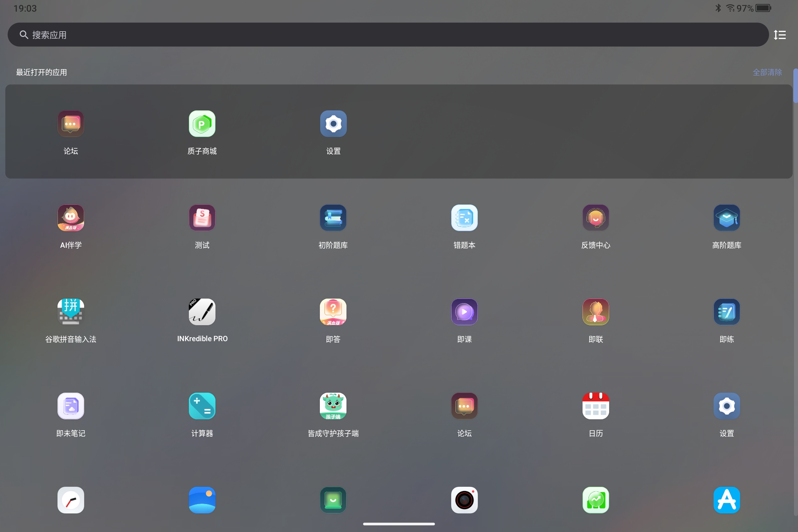Open the green stock chart app icon

[596, 500]
